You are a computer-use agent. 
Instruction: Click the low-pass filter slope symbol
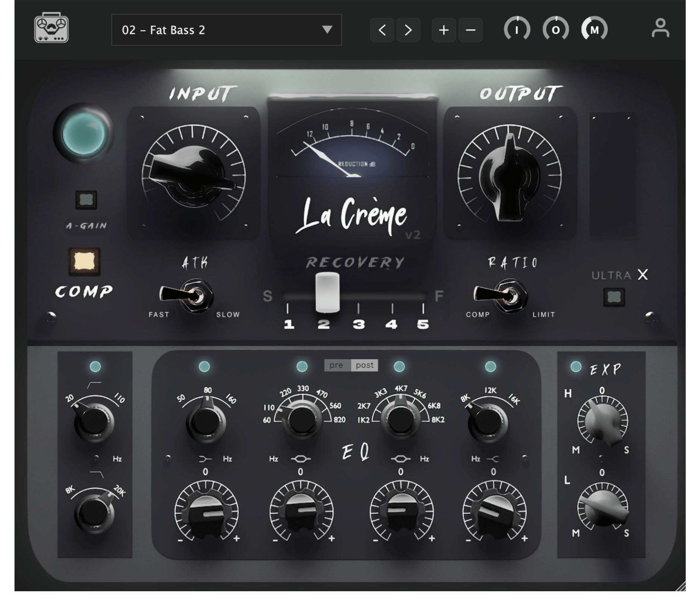(x=97, y=474)
